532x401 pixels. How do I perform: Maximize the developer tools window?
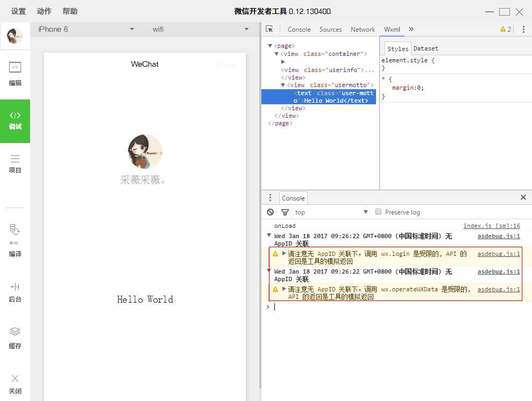[505, 12]
